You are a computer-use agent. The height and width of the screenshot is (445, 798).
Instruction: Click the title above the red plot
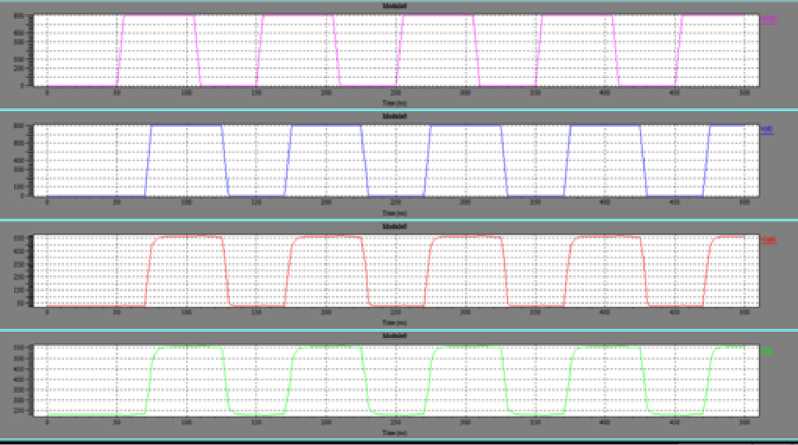394,227
